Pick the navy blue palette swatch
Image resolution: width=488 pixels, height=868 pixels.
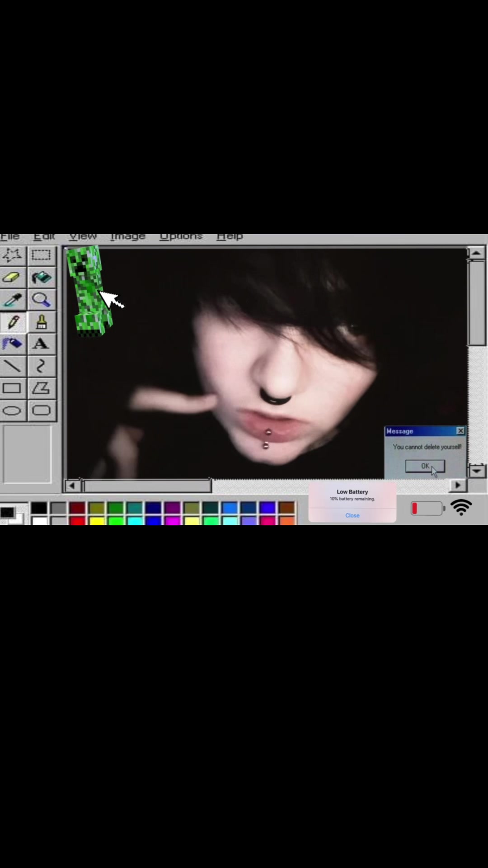click(153, 508)
